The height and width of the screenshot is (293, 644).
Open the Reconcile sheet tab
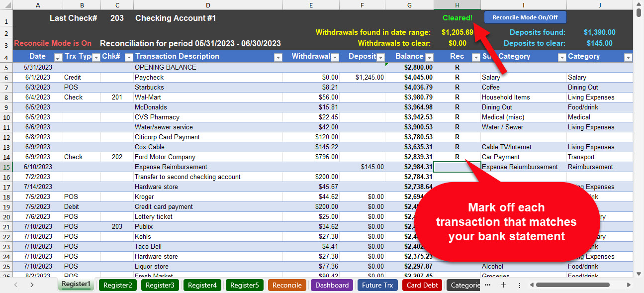287,285
